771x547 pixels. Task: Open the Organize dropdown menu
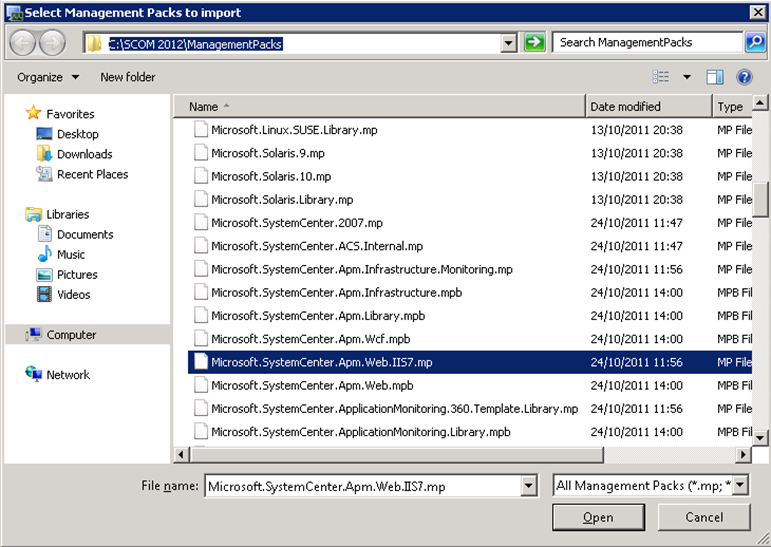(48, 77)
